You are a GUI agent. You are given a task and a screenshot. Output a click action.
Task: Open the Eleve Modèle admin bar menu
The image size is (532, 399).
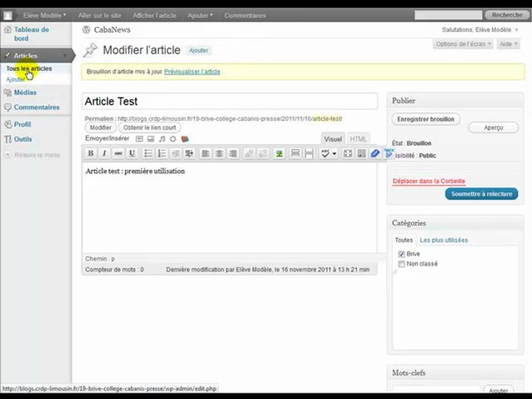pos(44,16)
